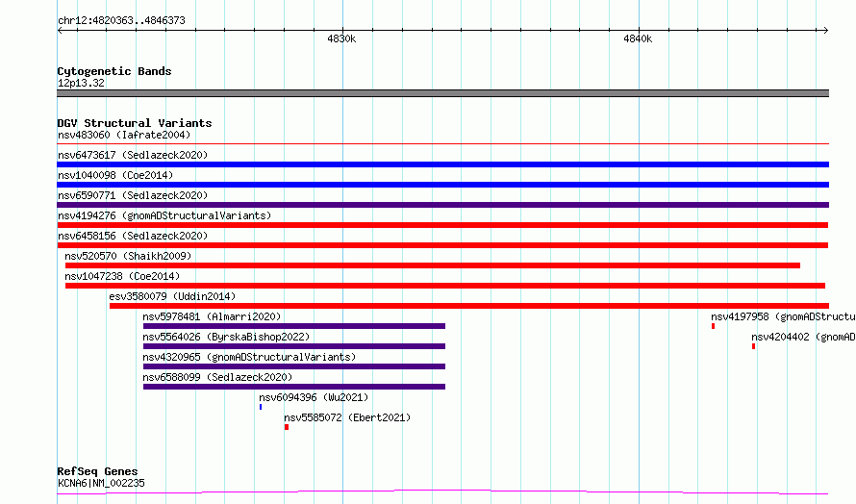Select the red bar under nsv520570
856x504 pixels.
click(x=433, y=265)
